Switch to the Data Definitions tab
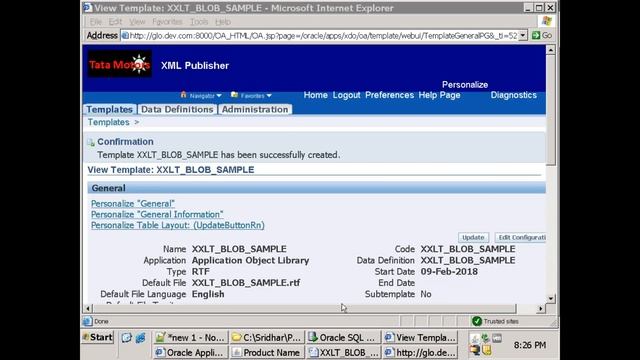The width and height of the screenshot is (640, 360). coord(177,109)
